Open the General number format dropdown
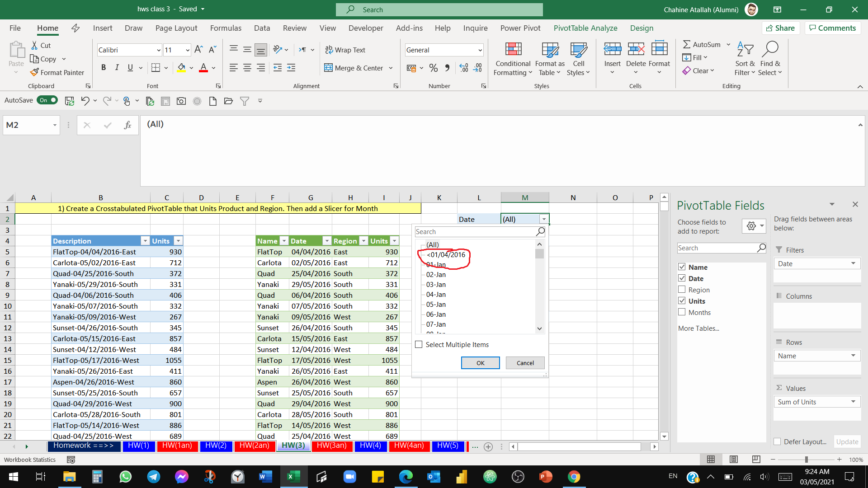 point(480,50)
